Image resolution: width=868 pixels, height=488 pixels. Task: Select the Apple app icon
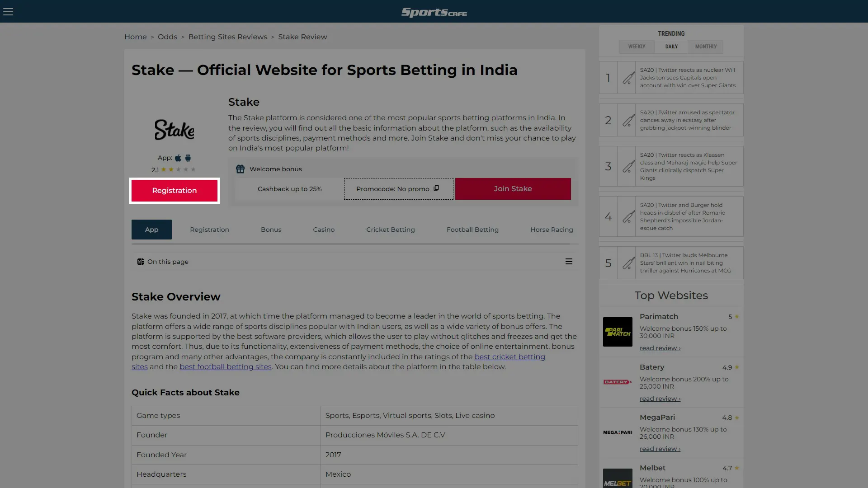click(x=178, y=158)
